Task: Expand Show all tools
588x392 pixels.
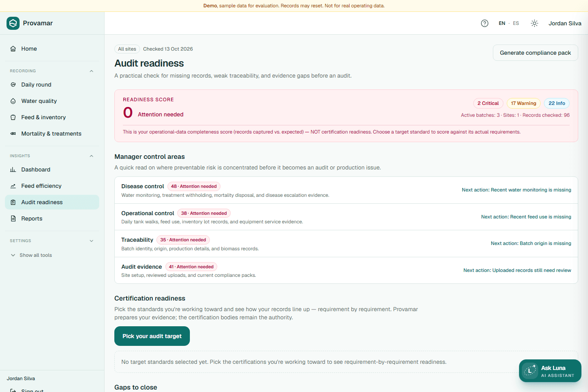Action: click(32, 255)
